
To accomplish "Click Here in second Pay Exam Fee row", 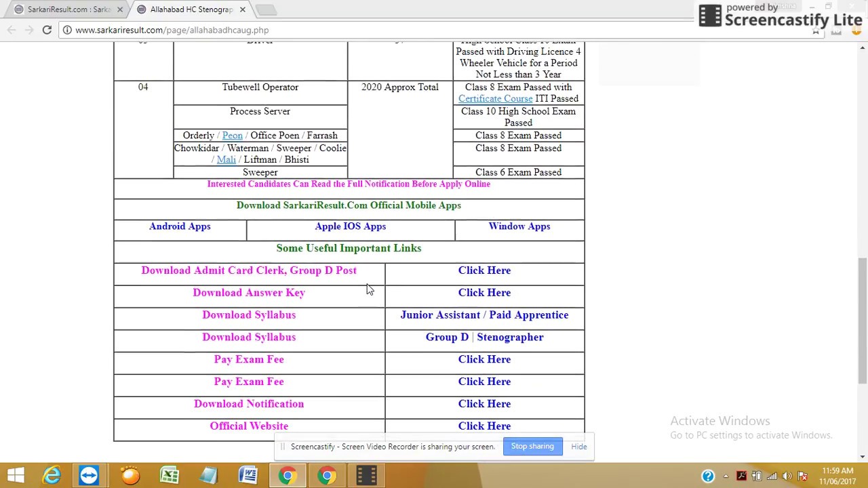I will click(484, 382).
